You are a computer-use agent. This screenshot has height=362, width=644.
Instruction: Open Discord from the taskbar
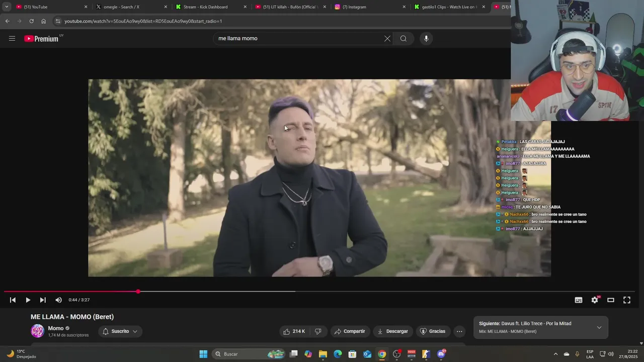(441, 354)
